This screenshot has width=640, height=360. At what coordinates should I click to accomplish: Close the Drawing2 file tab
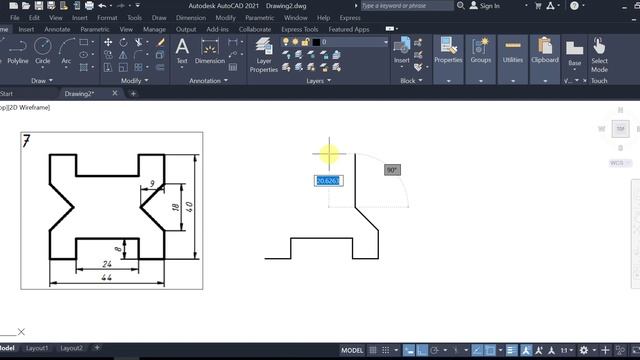[x=115, y=93]
